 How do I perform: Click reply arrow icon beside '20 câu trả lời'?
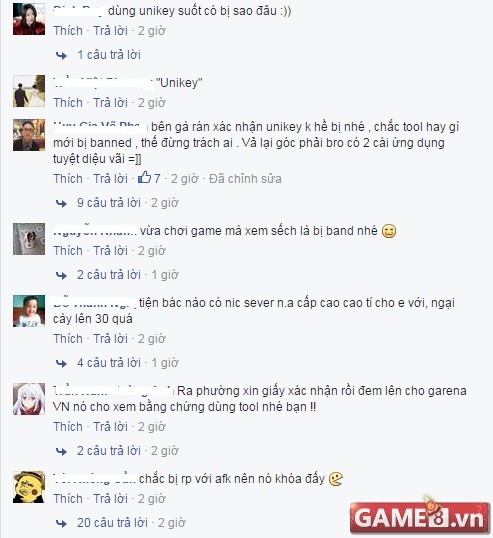(x=61, y=523)
